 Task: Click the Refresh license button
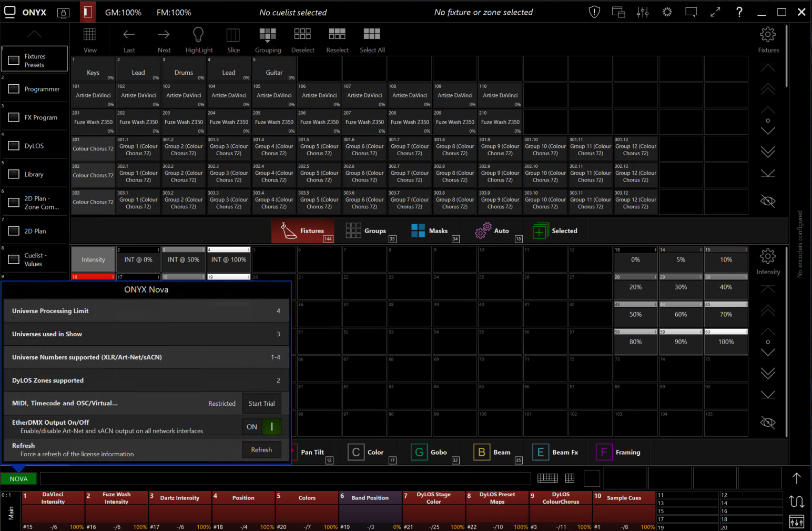coord(261,450)
